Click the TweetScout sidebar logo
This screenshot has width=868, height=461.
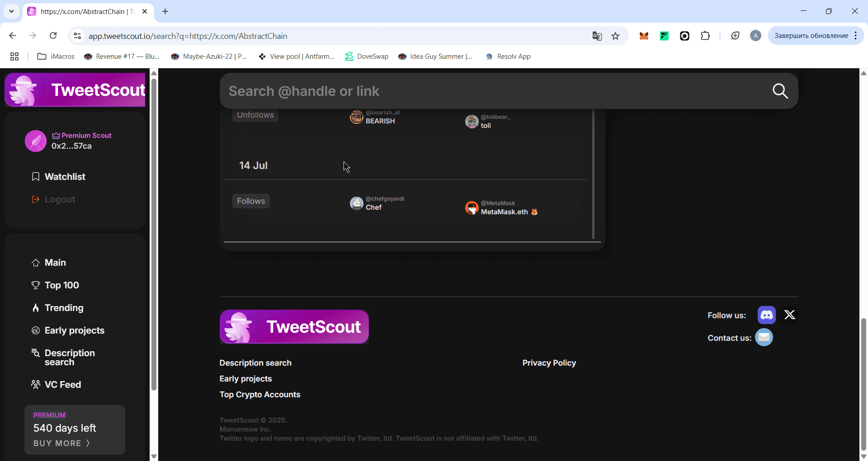(75, 90)
